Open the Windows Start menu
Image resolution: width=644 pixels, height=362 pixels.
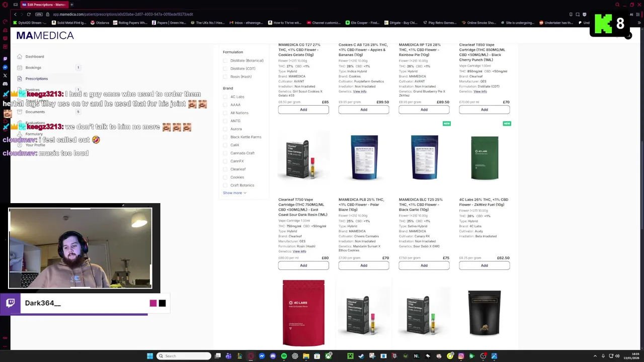(x=150, y=356)
